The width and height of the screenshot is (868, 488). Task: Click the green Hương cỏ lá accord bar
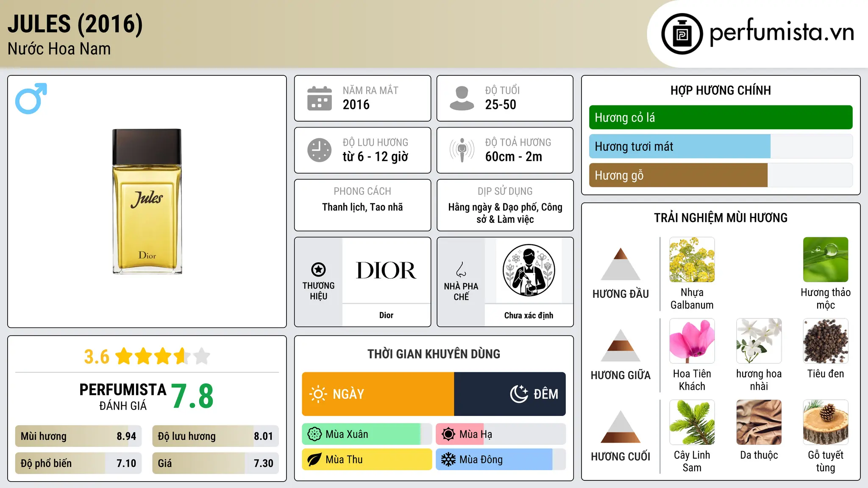[x=721, y=117]
